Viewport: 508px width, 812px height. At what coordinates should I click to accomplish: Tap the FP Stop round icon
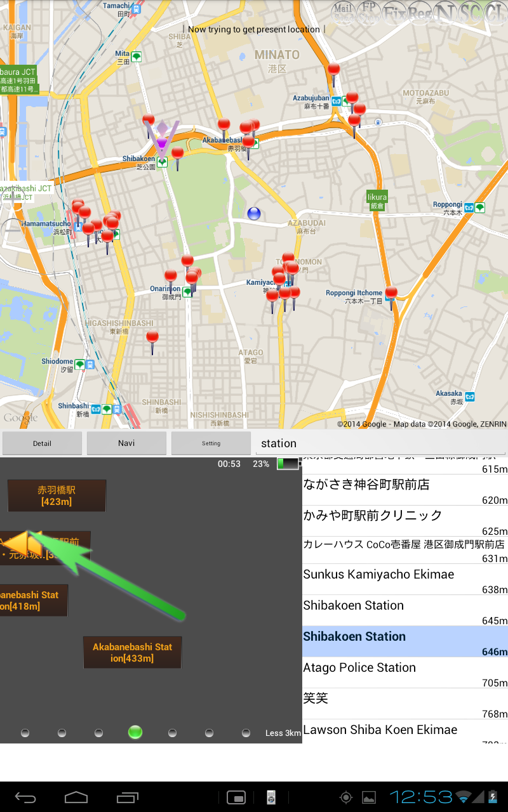click(x=368, y=12)
